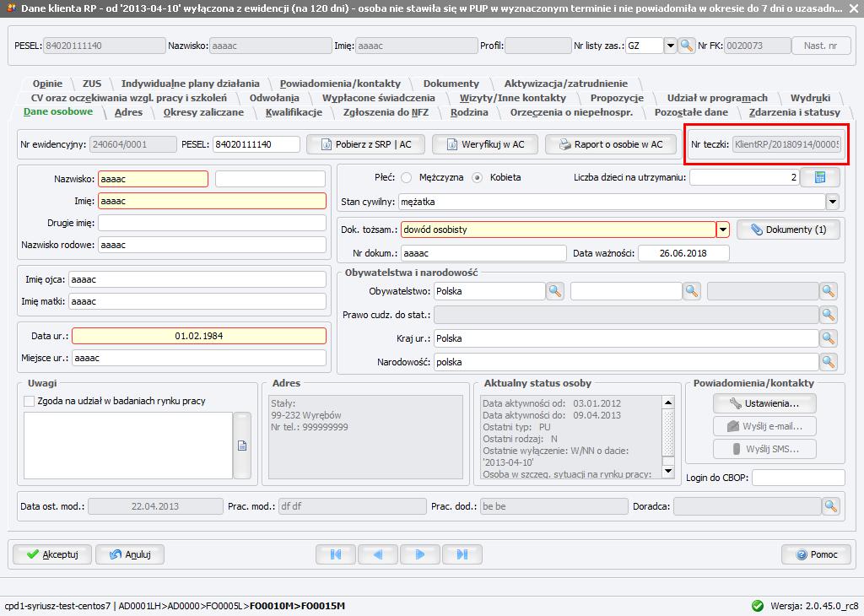Viewport: 864px width, 616px height.
Task: Click the Kraj ur. search magnifier
Action: click(829, 338)
